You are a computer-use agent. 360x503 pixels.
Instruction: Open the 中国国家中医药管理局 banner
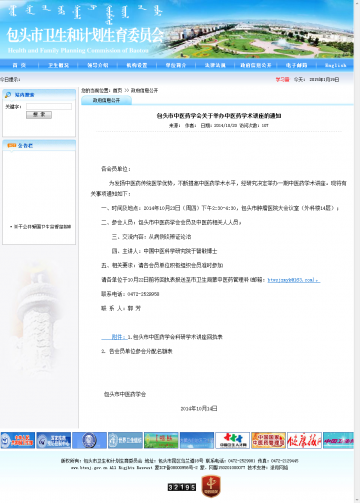pyautogui.click(x=268, y=440)
